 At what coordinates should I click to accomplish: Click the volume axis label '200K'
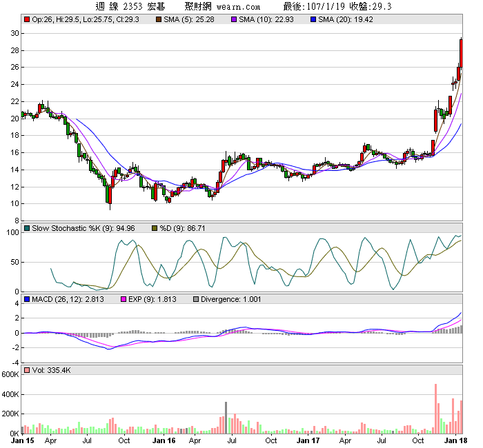coord(10,414)
